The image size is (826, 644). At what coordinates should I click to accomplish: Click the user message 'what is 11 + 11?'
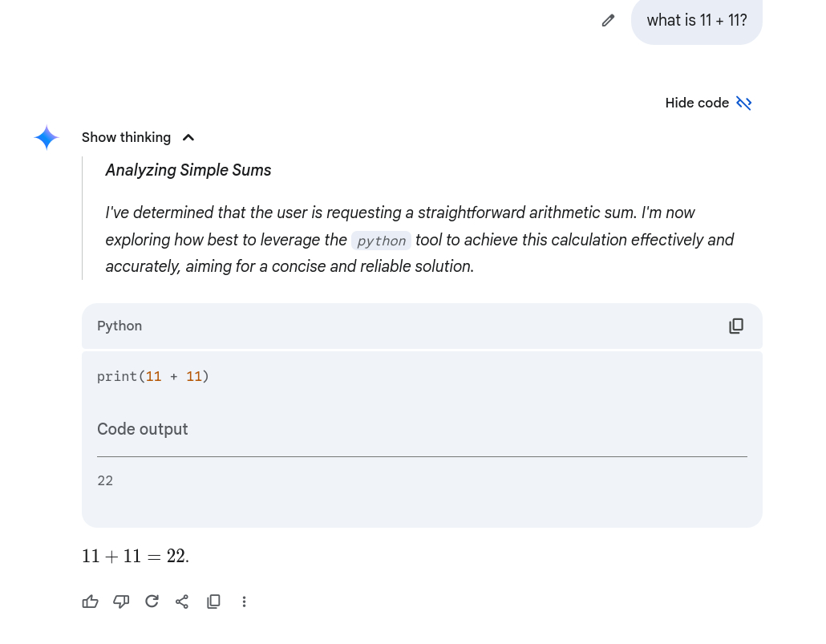[696, 21]
